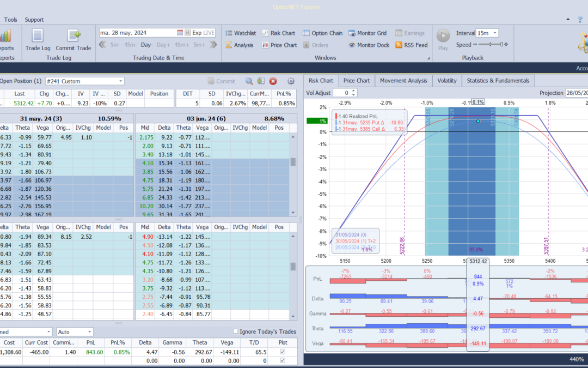
Task: Open the Option Chain window
Action: pyautogui.click(x=322, y=33)
